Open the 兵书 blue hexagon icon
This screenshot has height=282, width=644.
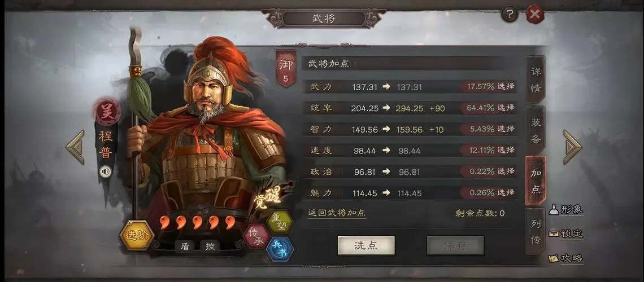click(x=280, y=249)
